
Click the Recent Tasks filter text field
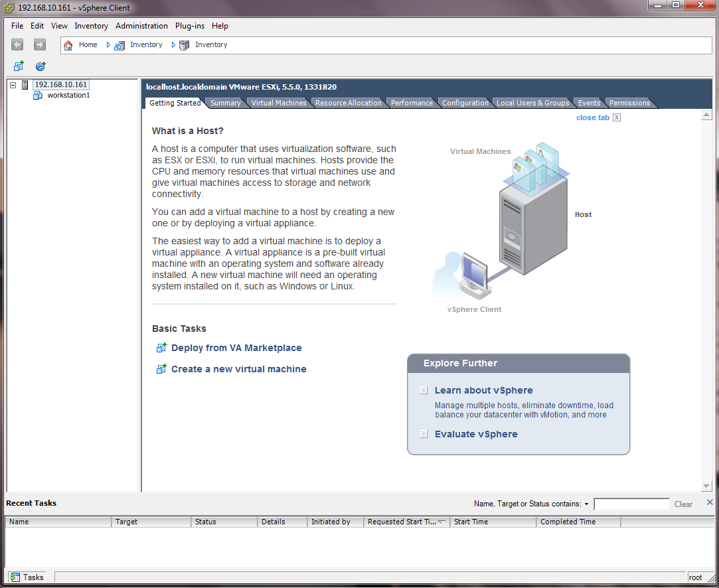click(x=631, y=504)
